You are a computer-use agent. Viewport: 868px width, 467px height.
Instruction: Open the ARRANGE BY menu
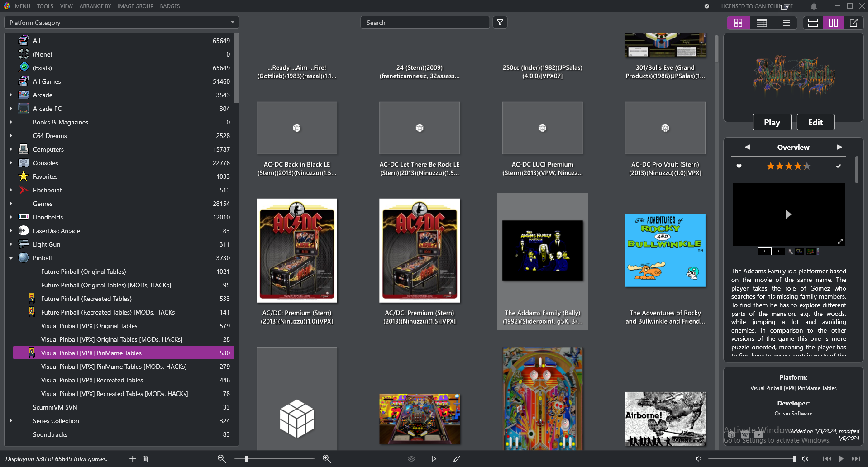click(x=95, y=6)
